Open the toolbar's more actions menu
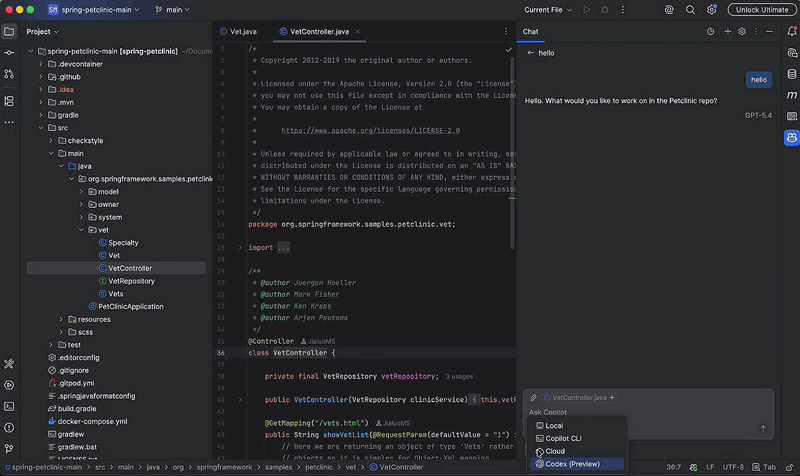 [622, 10]
